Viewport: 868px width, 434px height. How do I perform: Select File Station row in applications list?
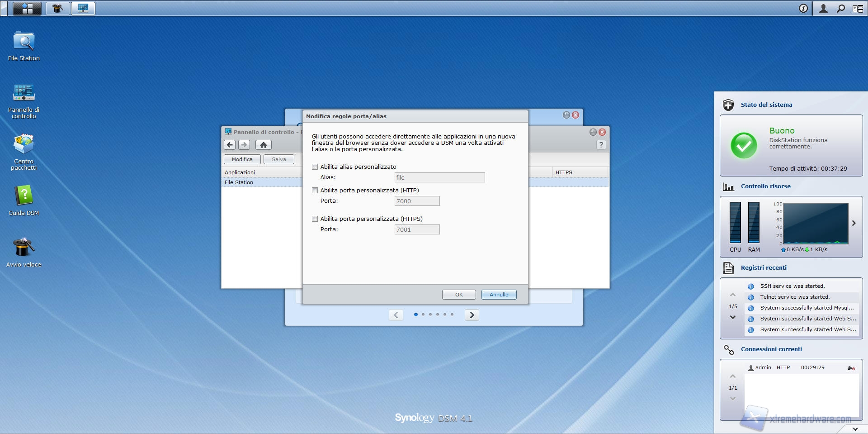239,182
